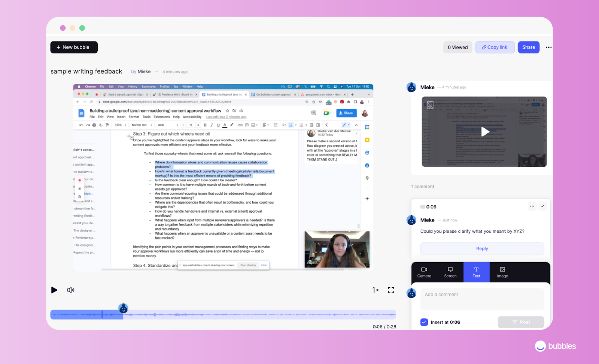Click the comment marker on the timeline
Image resolution: width=599 pixels, height=364 pixels.
(x=123, y=308)
